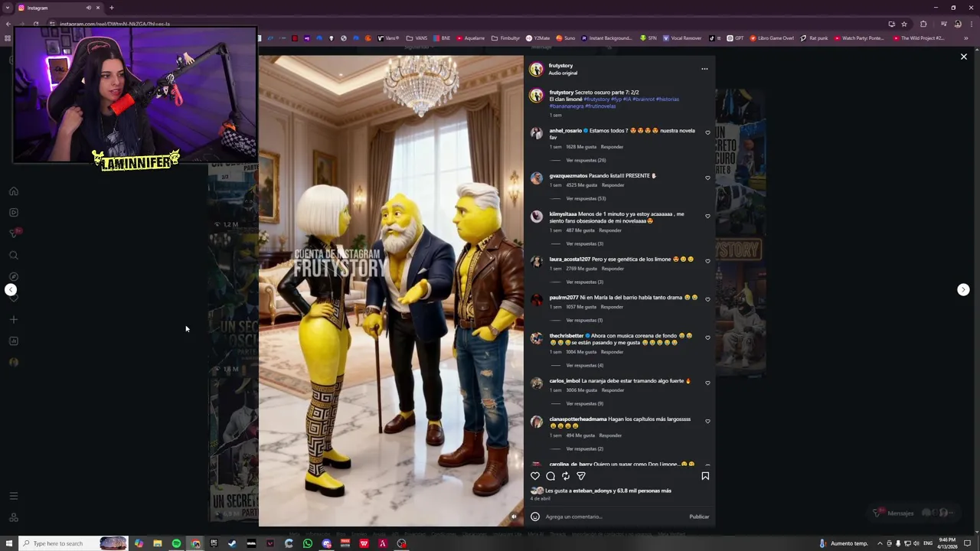Viewport: 980px width, 551px height.
Task: Open Spotify from the taskbar
Action: tap(176, 543)
